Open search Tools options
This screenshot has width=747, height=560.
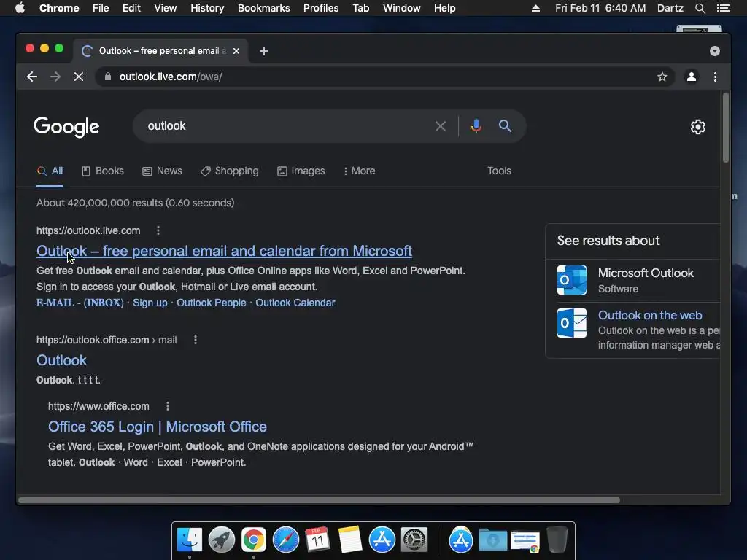499,171
